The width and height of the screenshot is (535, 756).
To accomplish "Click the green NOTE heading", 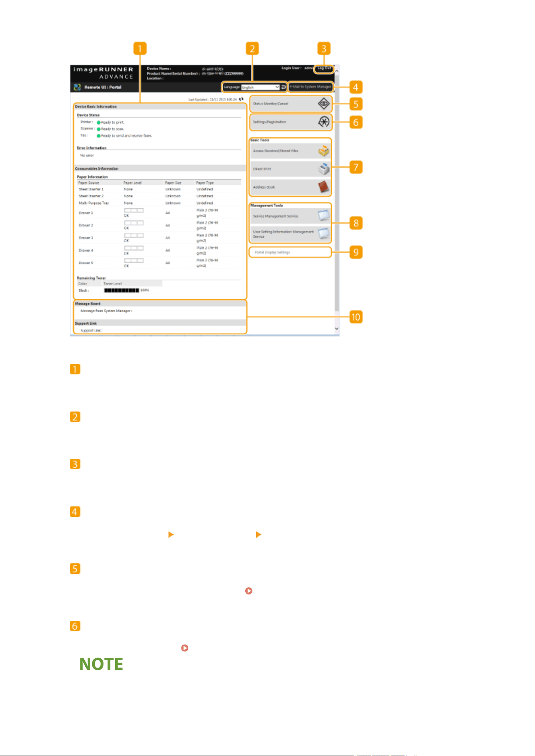I will click(101, 664).
